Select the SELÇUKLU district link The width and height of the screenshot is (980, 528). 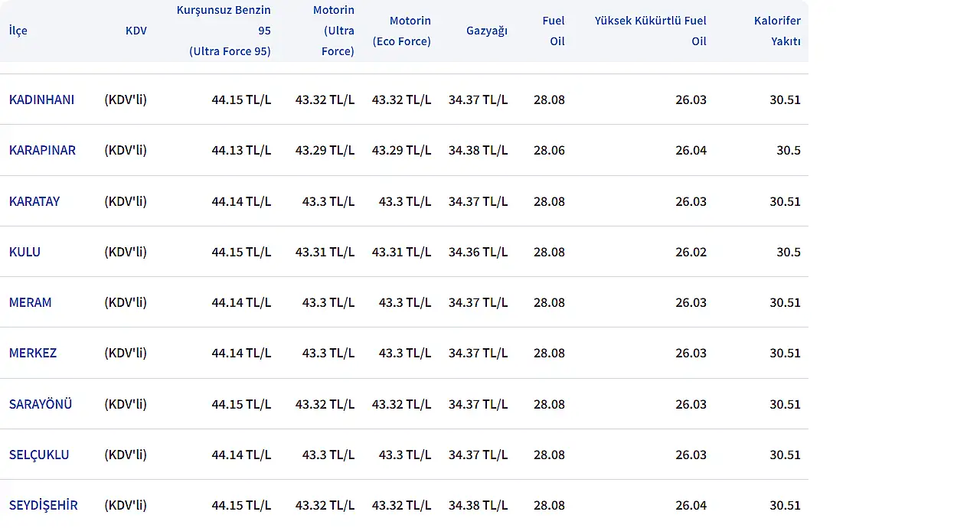pyautogui.click(x=39, y=455)
